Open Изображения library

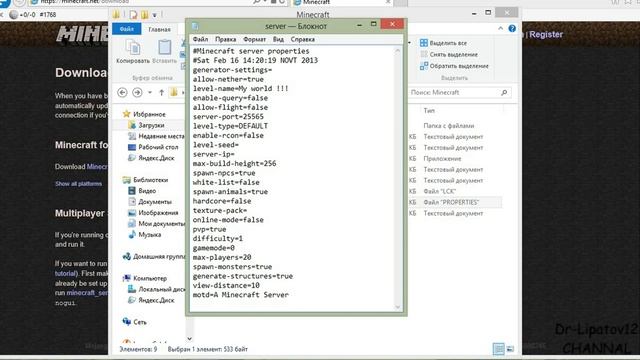[x=153, y=213]
